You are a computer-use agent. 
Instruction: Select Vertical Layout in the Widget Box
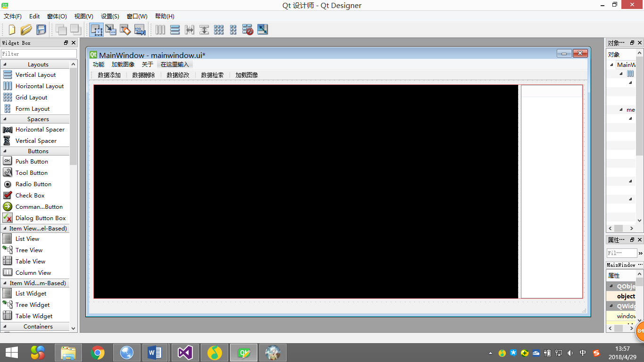(35, 74)
